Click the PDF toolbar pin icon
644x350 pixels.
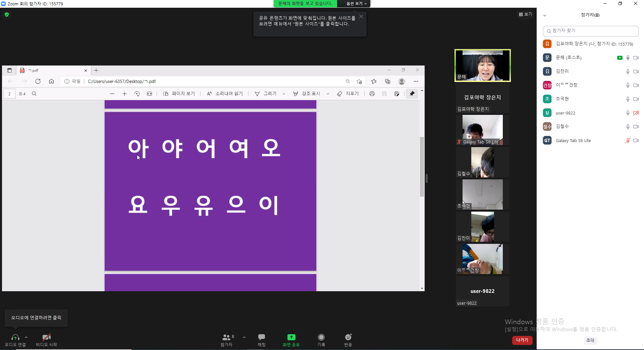[412, 94]
